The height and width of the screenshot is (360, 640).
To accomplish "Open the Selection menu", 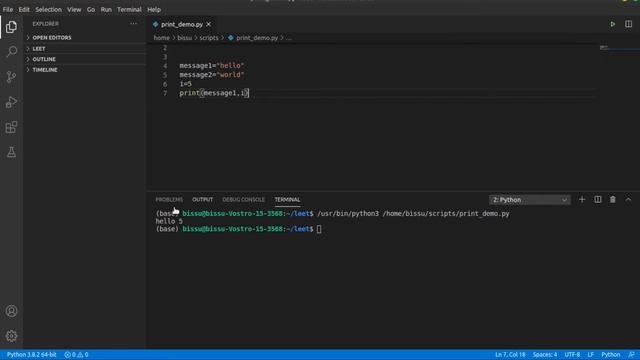I will click(48, 9).
